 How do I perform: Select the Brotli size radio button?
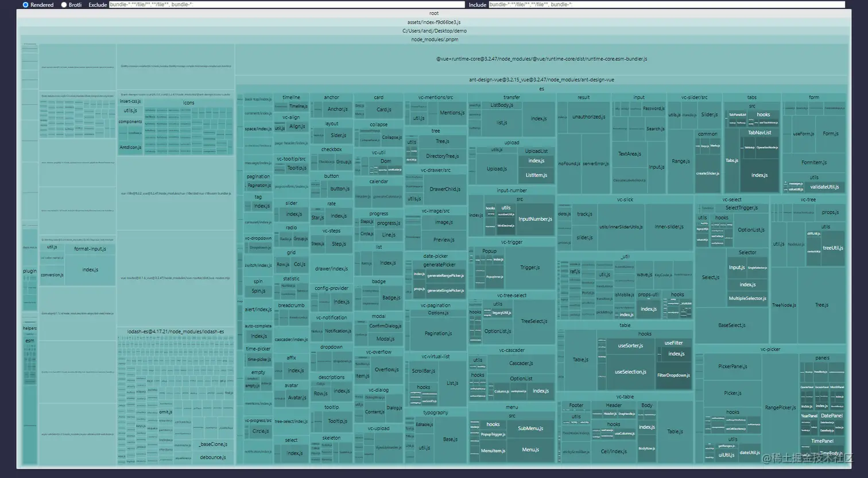[x=64, y=5]
